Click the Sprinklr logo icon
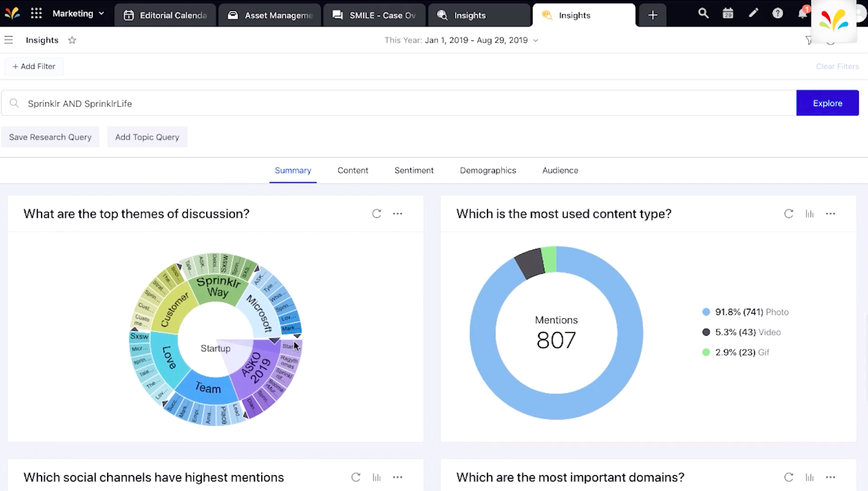Viewport: 868px width, 491px height. tap(12, 13)
